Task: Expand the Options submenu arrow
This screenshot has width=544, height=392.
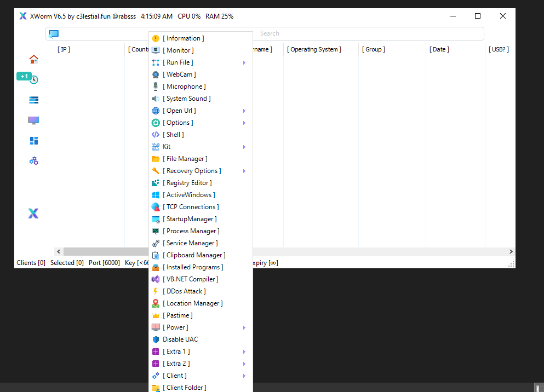Action: (244, 123)
